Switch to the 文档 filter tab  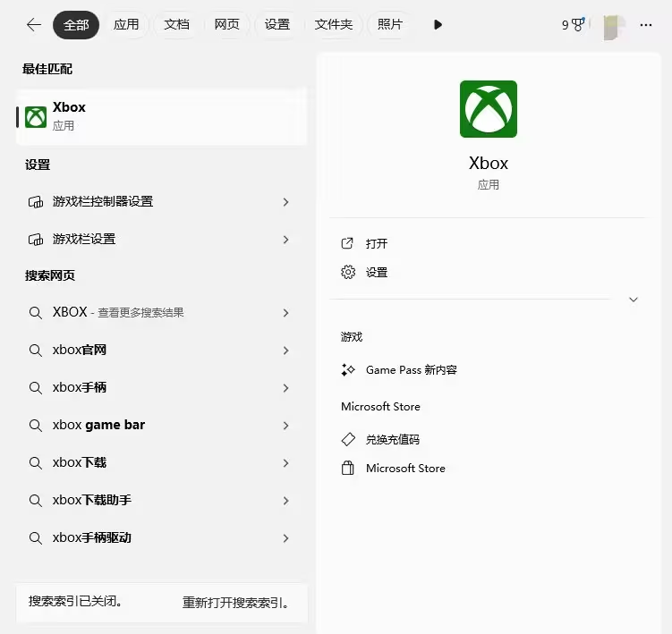click(x=176, y=24)
